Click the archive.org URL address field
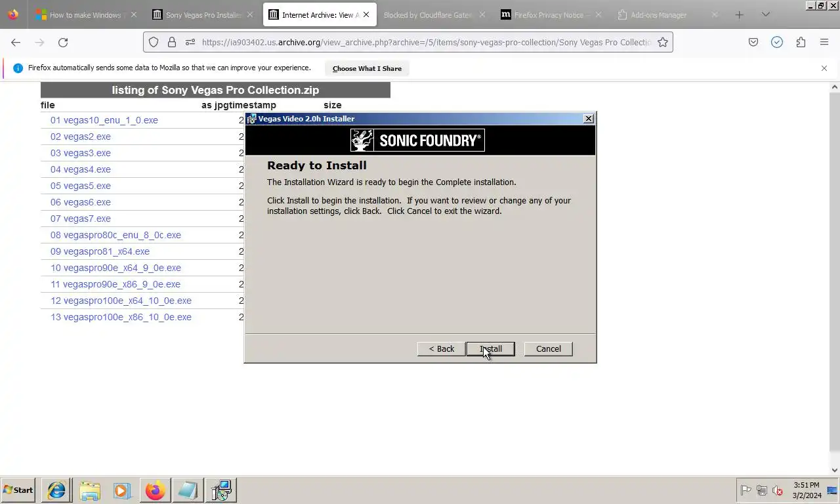The image size is (840, 504). point(427,42)
